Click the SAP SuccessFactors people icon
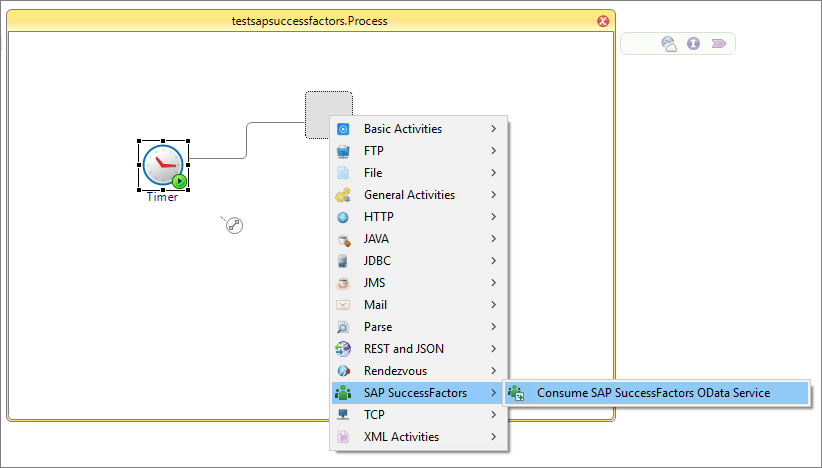 (343, 393)
